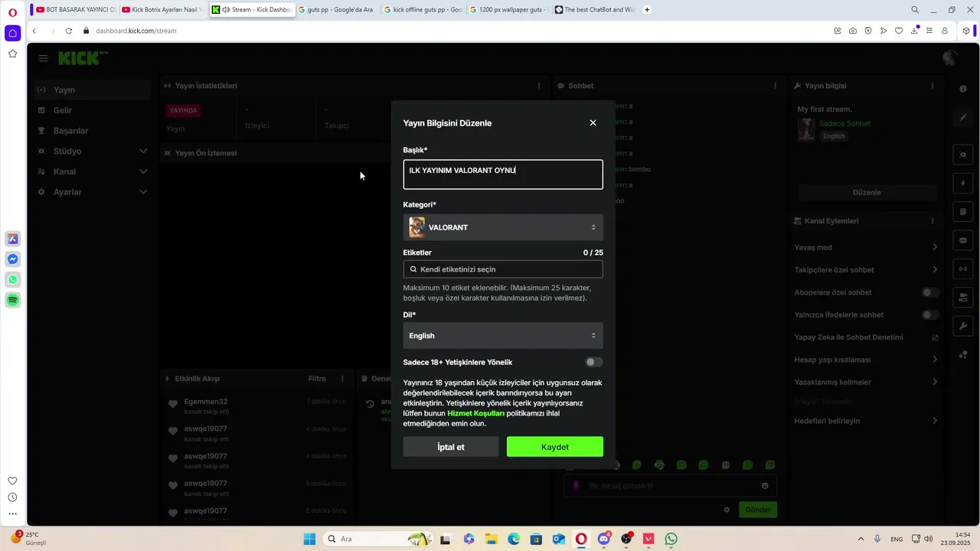
Task: Click the Kick logo
Action: pyautogui.click(x=83, y=58)
